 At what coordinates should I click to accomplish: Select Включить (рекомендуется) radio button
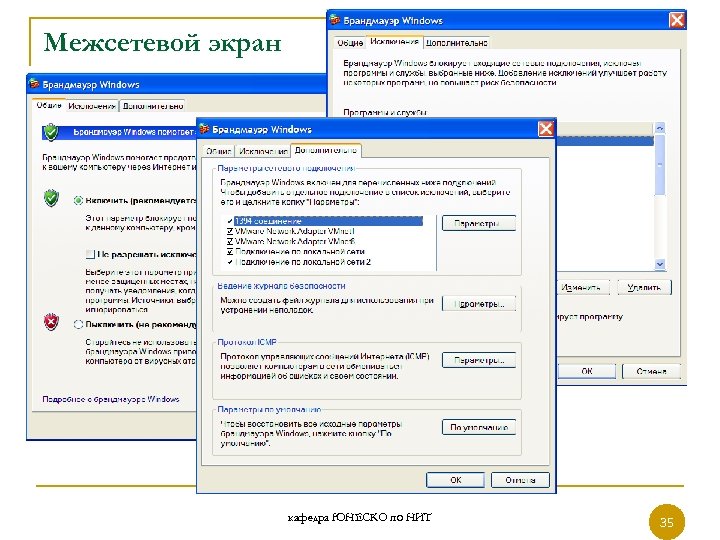pyautogui.click(x=78, y=200)
